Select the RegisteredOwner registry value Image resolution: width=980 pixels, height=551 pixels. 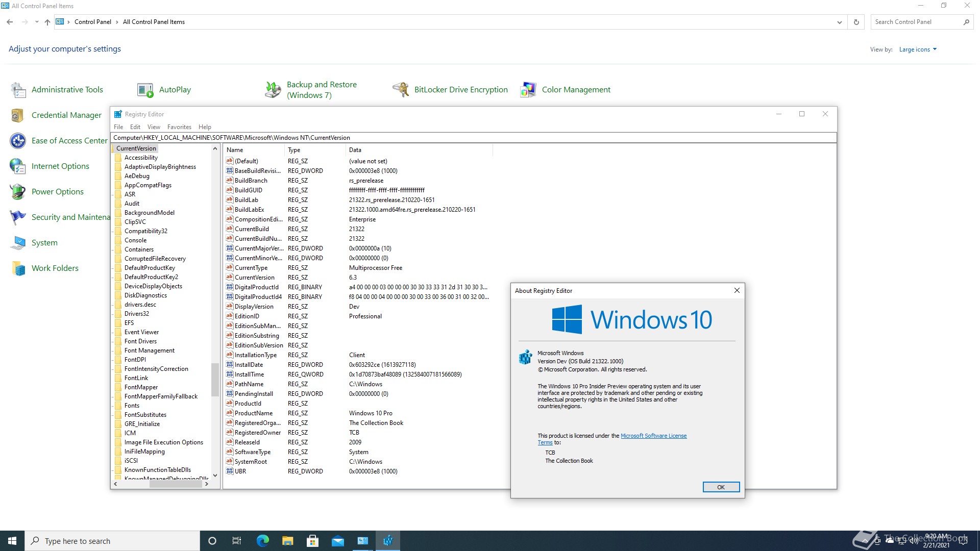(x=258, y=433)
